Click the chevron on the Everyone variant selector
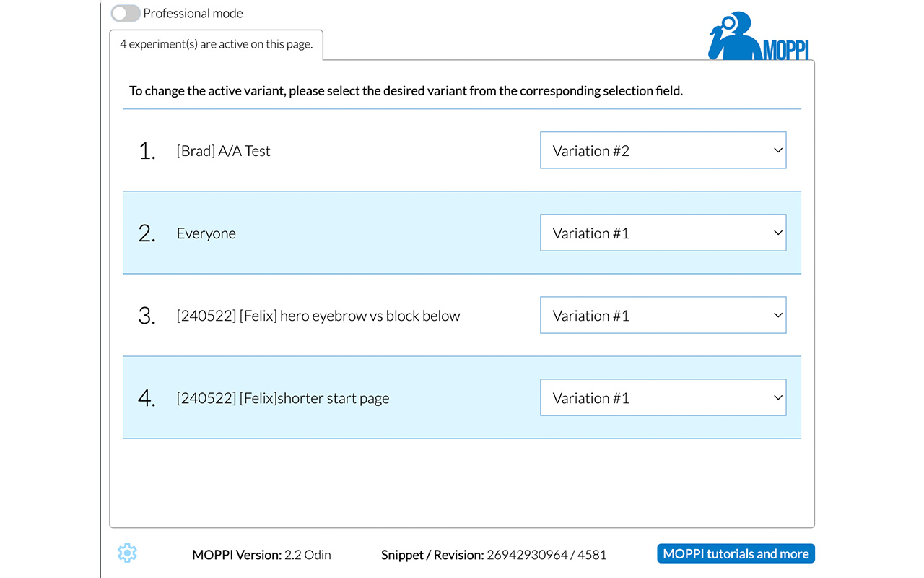The image size is (924, 578). click(x=777, y=233)
